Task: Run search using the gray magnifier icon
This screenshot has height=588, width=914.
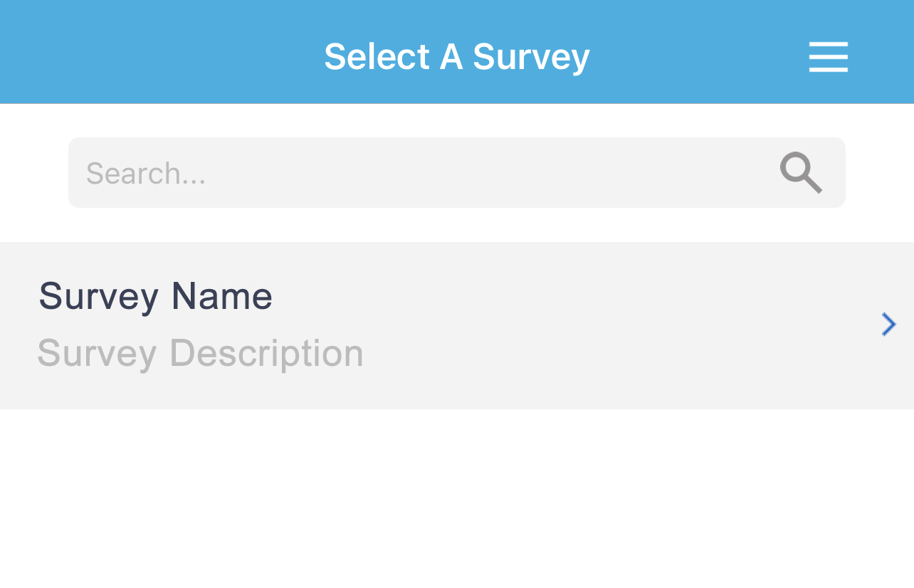Action: pyautogui.click(x=801, y=172)
